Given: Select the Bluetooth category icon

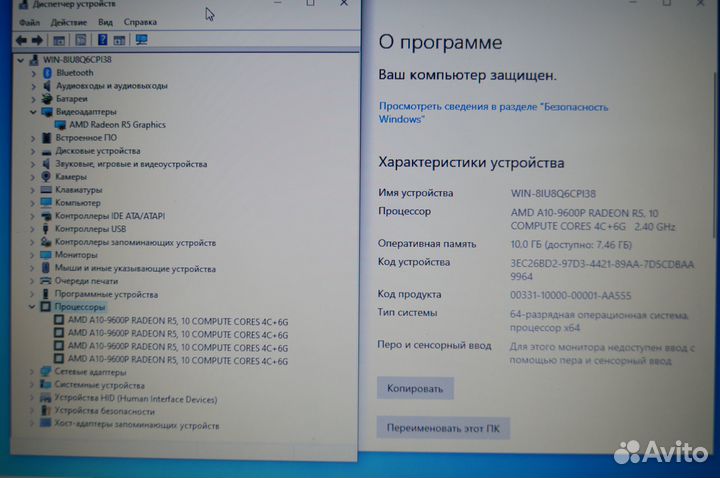Looking at the screenshot, I should (x=47, y=73).
